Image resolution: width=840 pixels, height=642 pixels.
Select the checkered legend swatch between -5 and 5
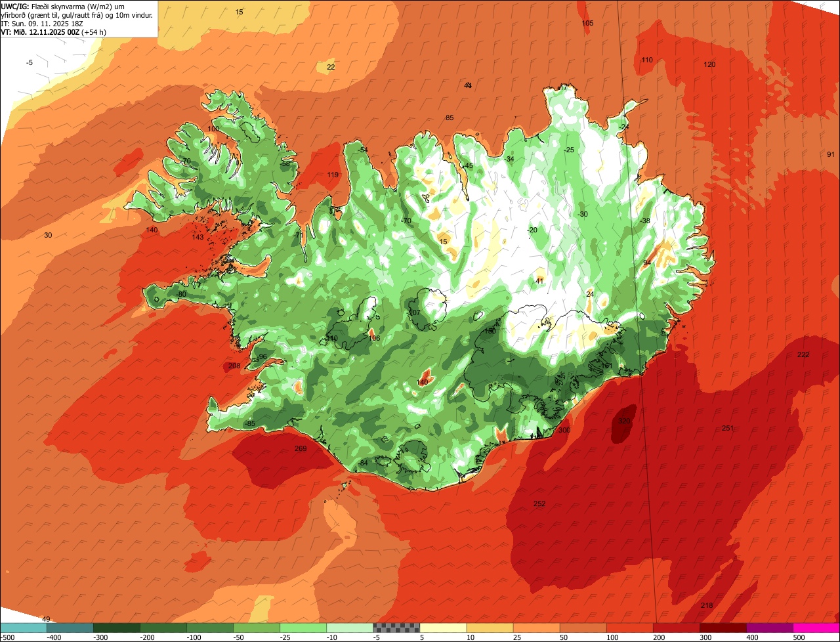pyautogui.click(x=397, y=628)
